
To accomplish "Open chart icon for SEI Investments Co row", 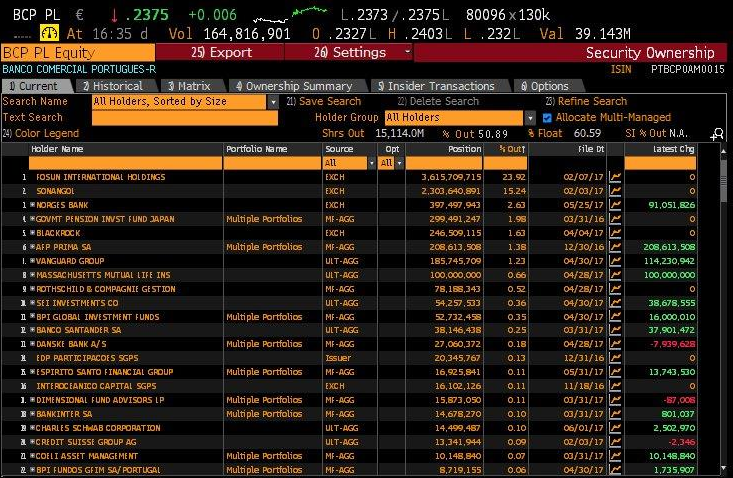I will click(615, 303).
